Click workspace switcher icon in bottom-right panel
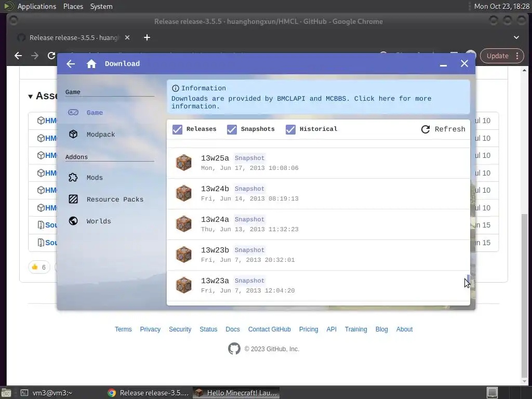 click(x=493, y=393)
